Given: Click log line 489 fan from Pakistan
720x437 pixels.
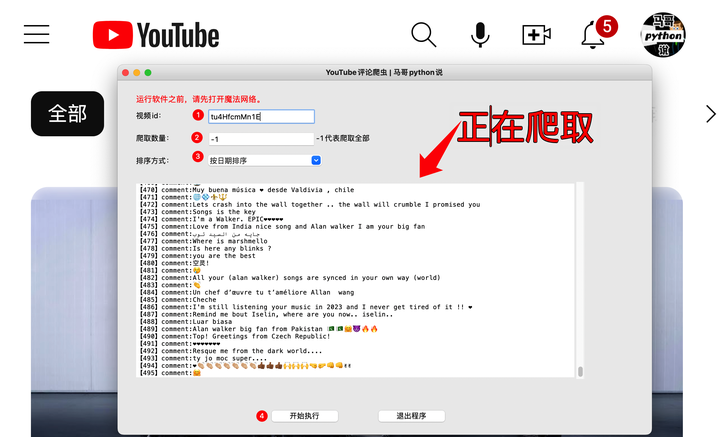Looking at the screenshot, I should click(259, 329).
